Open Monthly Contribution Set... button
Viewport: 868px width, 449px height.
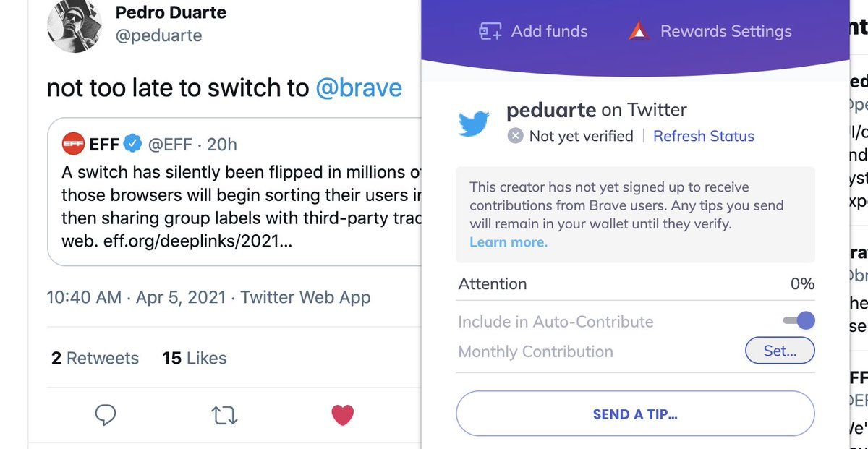coord(780,351)
